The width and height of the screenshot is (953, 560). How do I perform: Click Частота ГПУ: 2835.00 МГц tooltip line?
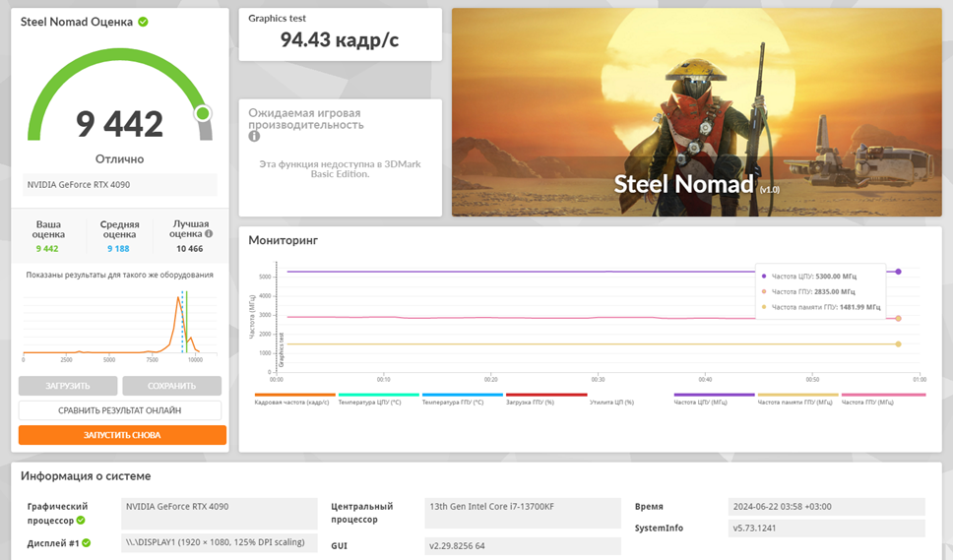click(x=808, y=291)
